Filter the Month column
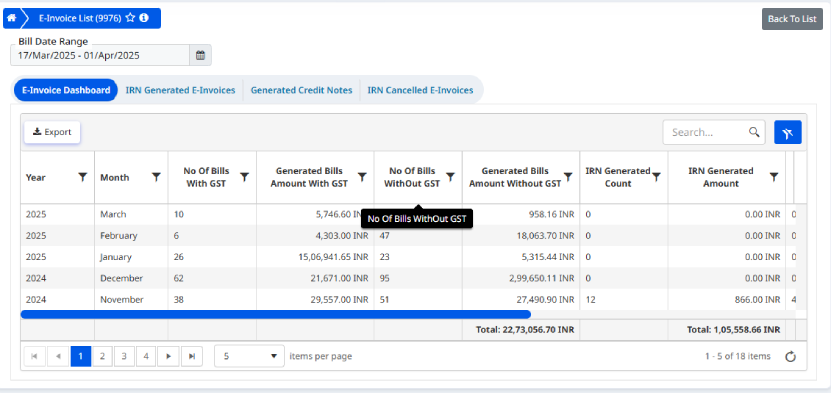This screenshot has width=831, height=393. [156, 177]
